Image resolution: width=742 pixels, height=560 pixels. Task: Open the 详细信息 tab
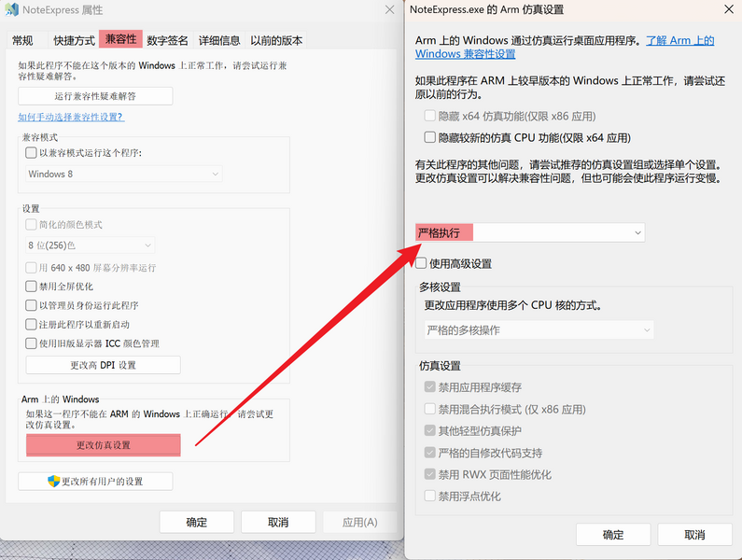[x=219, y=41]
